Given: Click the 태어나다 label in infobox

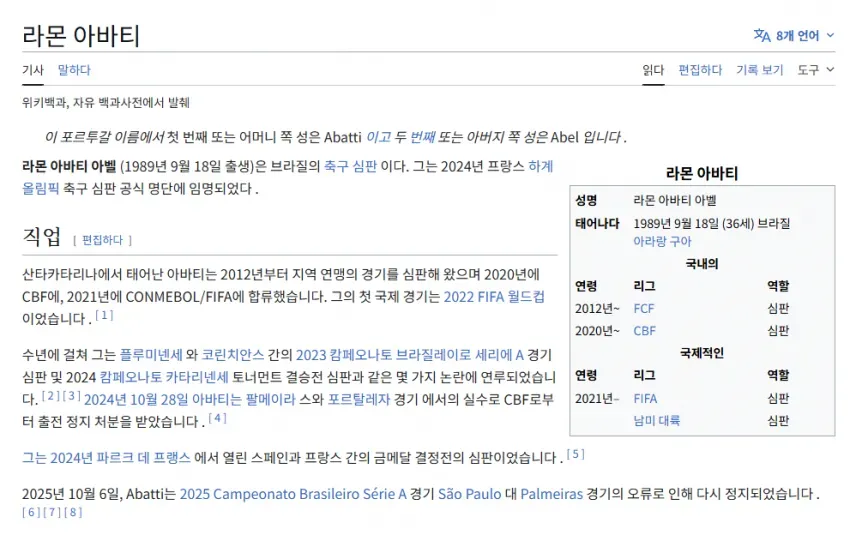Looking at the screenshot, I should pyautogui.click(x=597, y=223).
